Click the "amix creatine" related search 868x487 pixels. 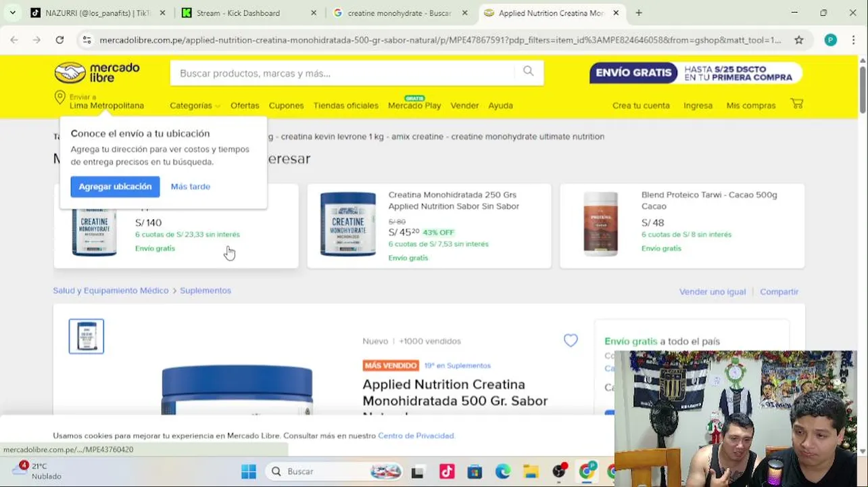[418, 136]
